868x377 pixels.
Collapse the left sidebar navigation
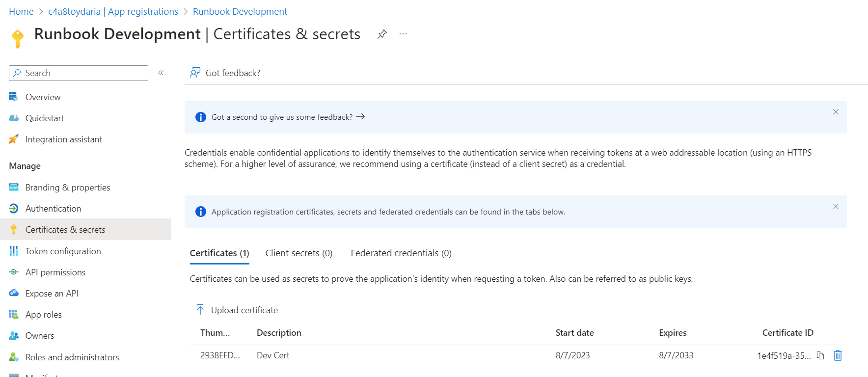[x=161, y=73]
